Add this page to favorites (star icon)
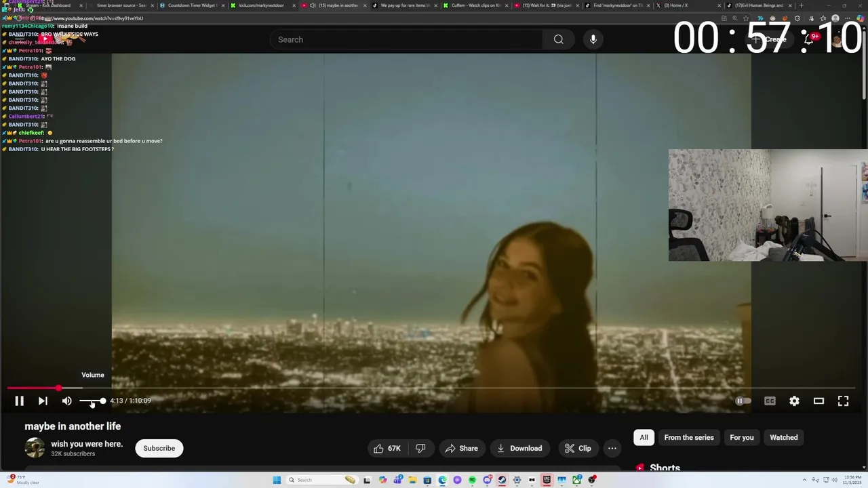The width and height of the screenshot is (868, 488). pos(746,18)
